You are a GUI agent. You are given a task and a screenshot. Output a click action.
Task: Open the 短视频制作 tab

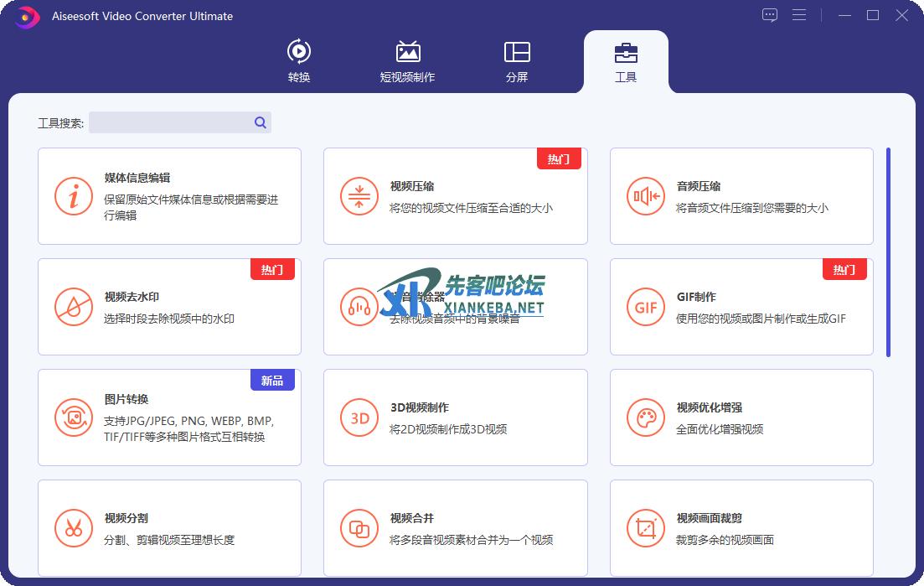tap(407, 61)
